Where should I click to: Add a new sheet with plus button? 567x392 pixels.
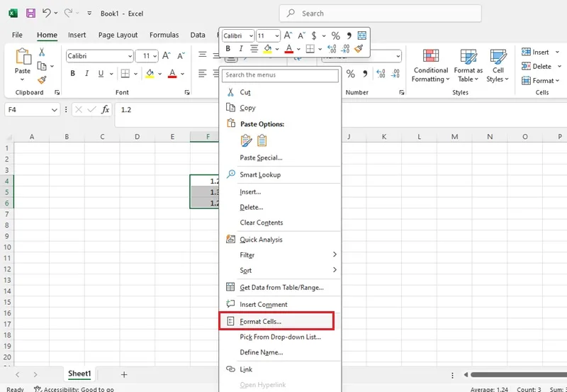pos(124,375)
